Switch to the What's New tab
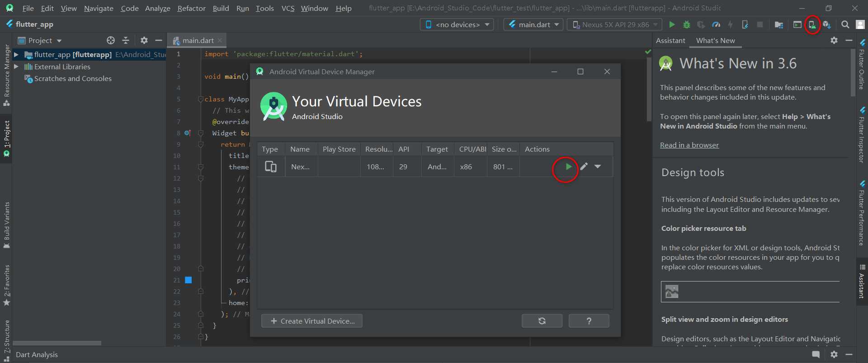868x363 pixels. (715, 40)
